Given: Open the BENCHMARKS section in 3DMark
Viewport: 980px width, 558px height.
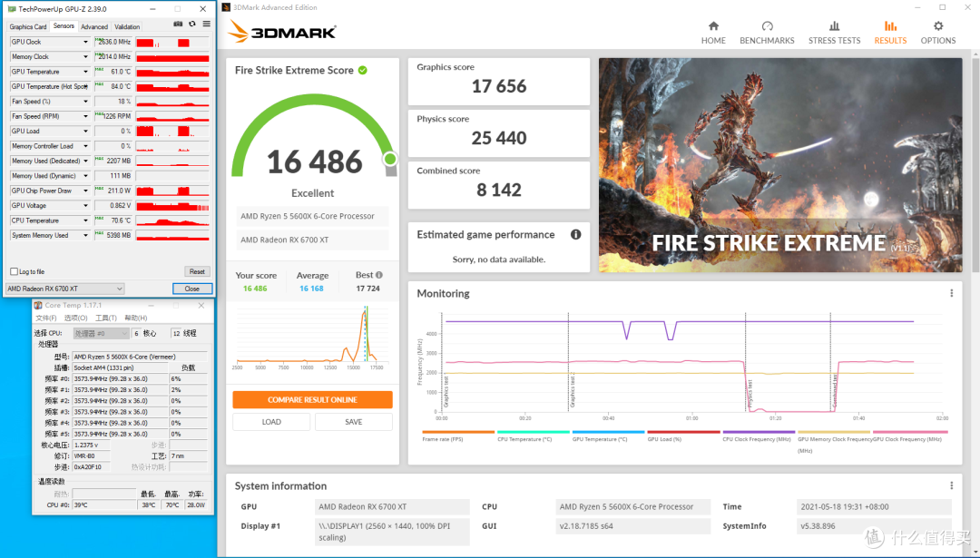Looking at the screenshot, I should coord(767,33).
